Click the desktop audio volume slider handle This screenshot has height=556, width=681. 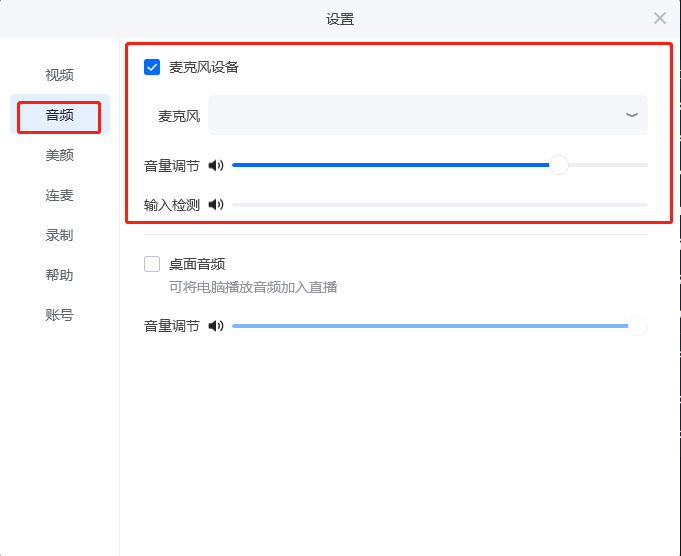[638, 326]
